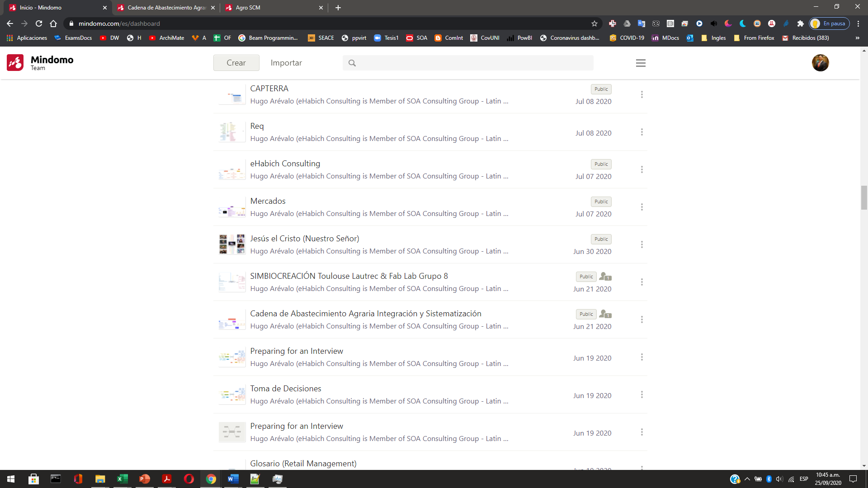Open options menu for Cadena de Abastecimiento map
The image size is (868, 488).
pos(642,319)
